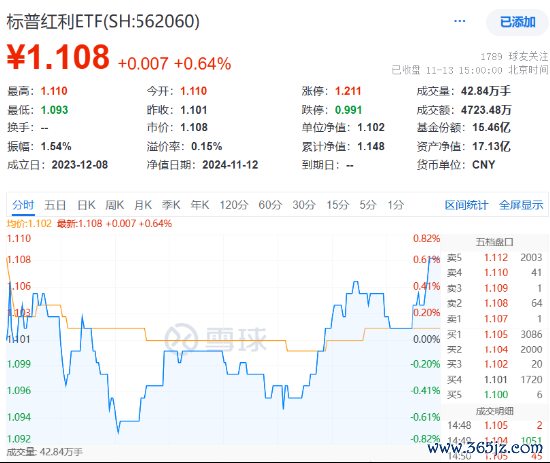Select the 卖2 1.108 order row

[495, 303]
